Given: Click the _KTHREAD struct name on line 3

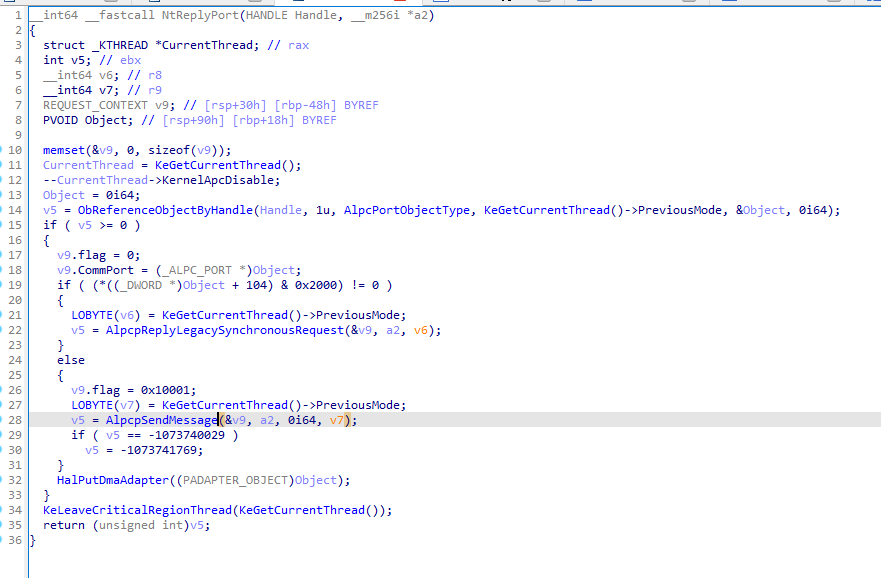Looking at the screenshot, I should (120, 45).
